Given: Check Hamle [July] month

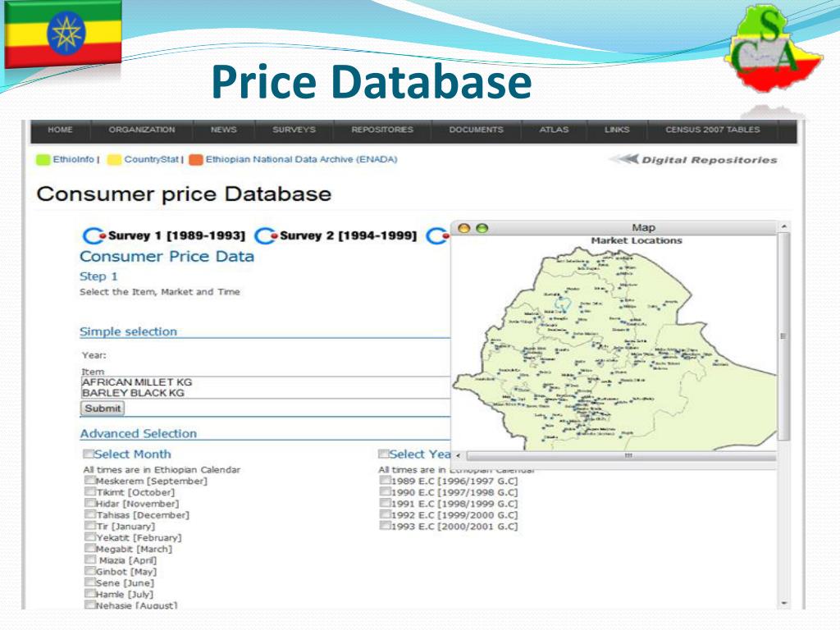Looking at the screenshot, I should pos(90,594).
